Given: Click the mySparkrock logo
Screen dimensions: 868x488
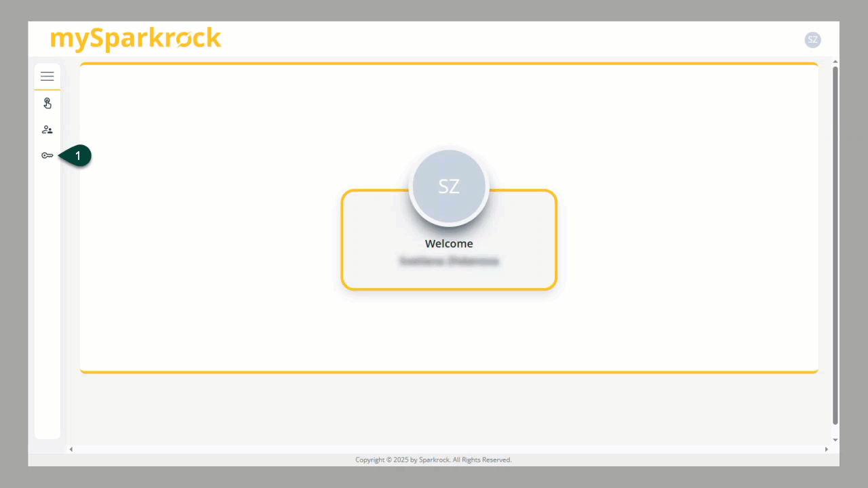Looking at the screenshot, I should pos(136,39).
